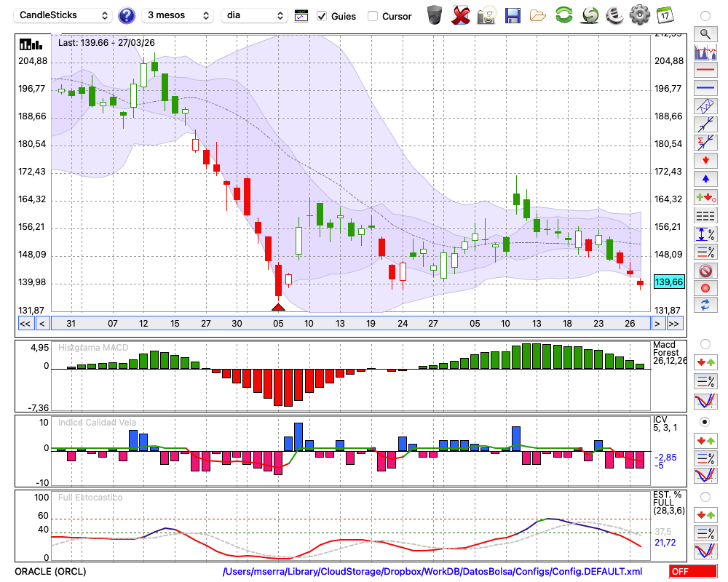The height and width of the screenshot is (582, 728).
Task: Click the blue floppy disk save icon
Action: pyautogui.click(x=513, y=15)
